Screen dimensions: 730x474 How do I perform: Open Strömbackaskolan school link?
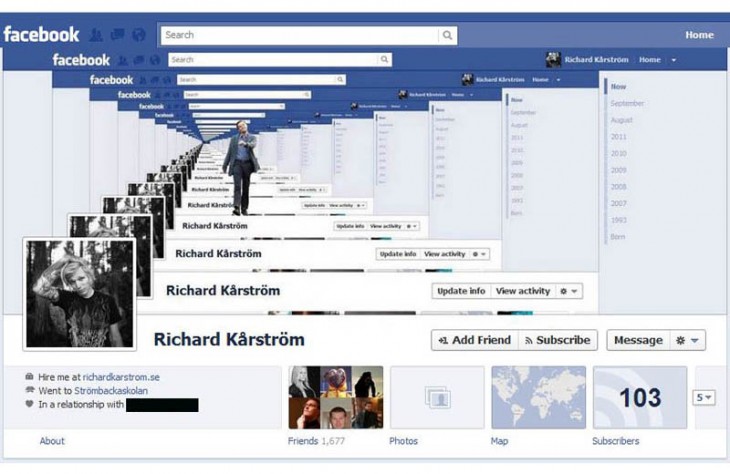pos(111,391)
